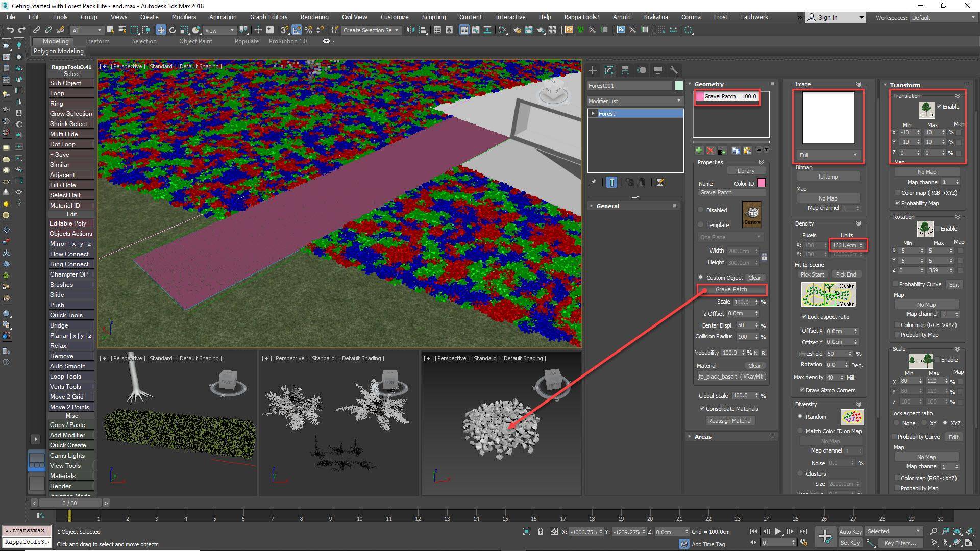Toggle Consolidate Materials option
This screenshot has width=980, height=551.
coord(703,408)
